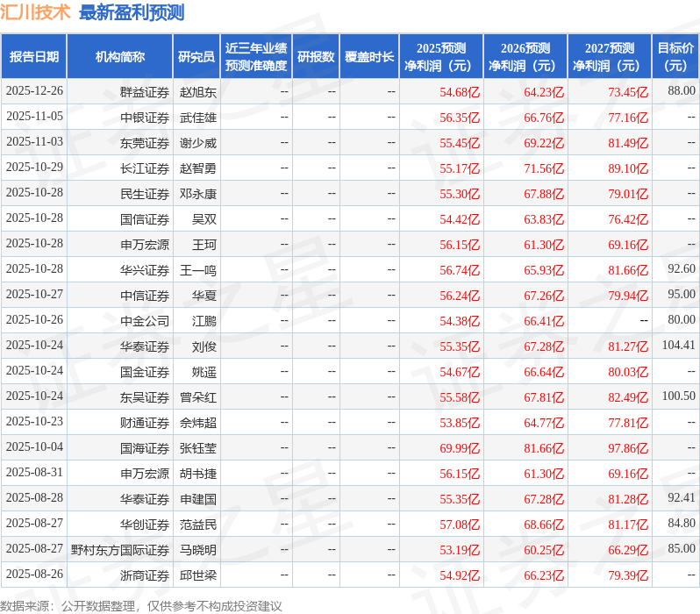Viewport: 700px width, 614px height.
Task: Select analyst 武佳雄
Action: pos(197,118)
